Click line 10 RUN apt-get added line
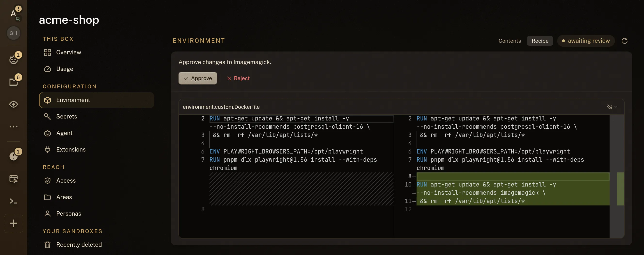Viewport: 644px width, 255px height. pyautogui.click(x=513, y=185)
